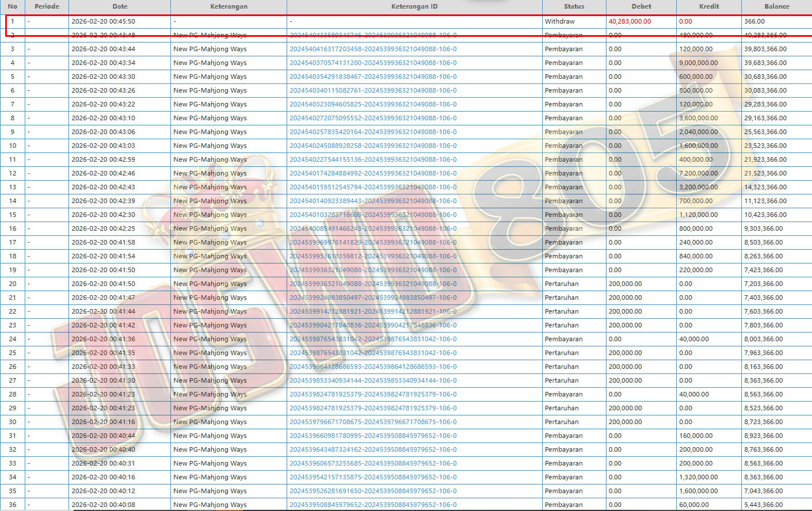Click the "Periode" column header
The width and height of the screenshot is (812, 511).
point(47,6)
